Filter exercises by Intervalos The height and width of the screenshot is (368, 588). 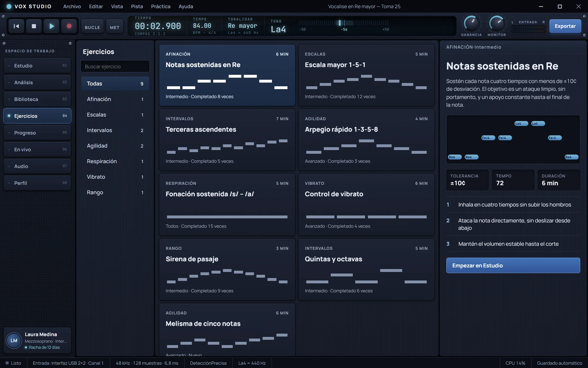point(115,130)
